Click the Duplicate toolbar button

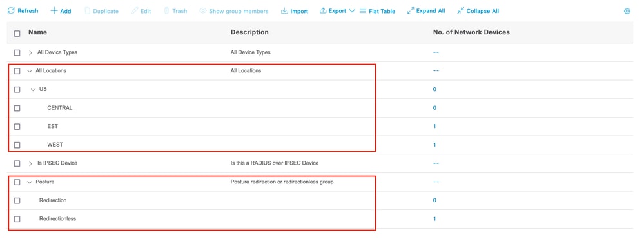[x=101, y=11]
